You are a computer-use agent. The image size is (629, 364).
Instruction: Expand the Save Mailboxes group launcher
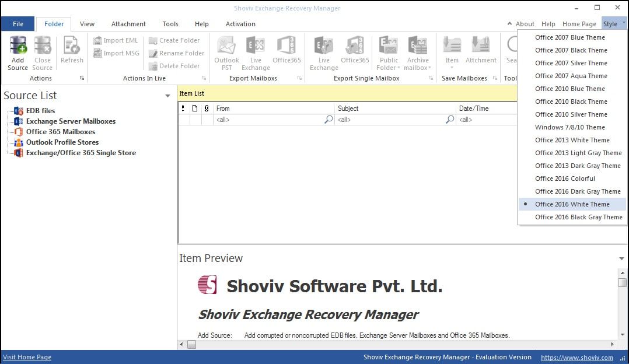click(495, 78)
